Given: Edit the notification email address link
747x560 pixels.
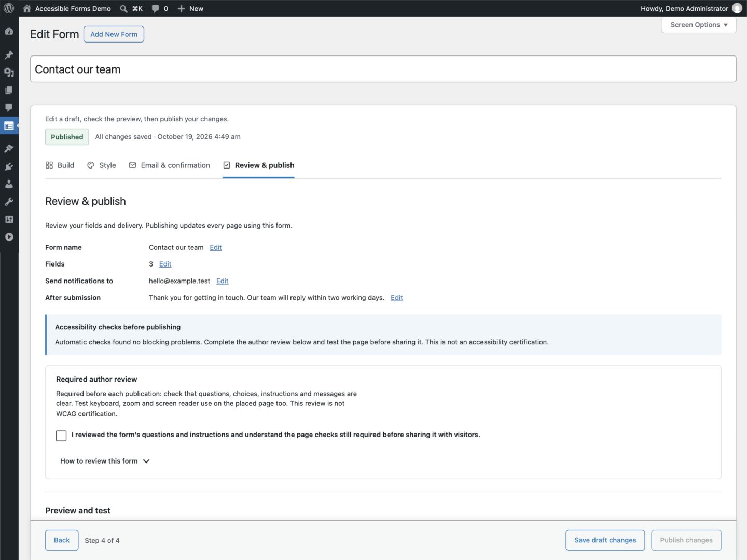Looking at the screenshot, I should [223, 281].
